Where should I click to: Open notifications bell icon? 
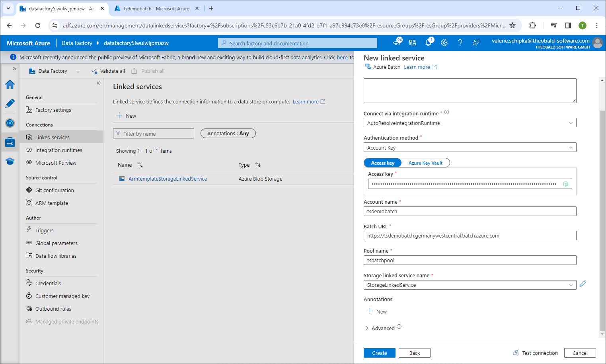(429, 43)
